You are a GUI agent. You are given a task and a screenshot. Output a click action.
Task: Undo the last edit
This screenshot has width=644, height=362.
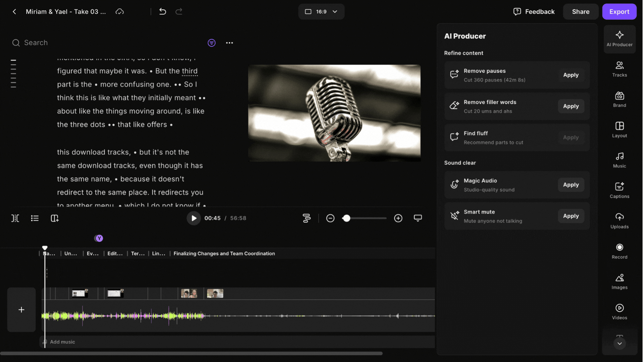click(x=163, y=12)
